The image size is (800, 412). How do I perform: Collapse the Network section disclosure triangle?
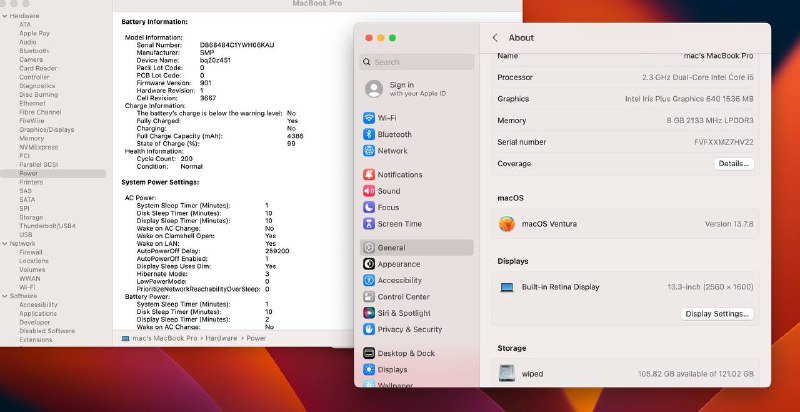pyautogui.click(x=4, y=243)
